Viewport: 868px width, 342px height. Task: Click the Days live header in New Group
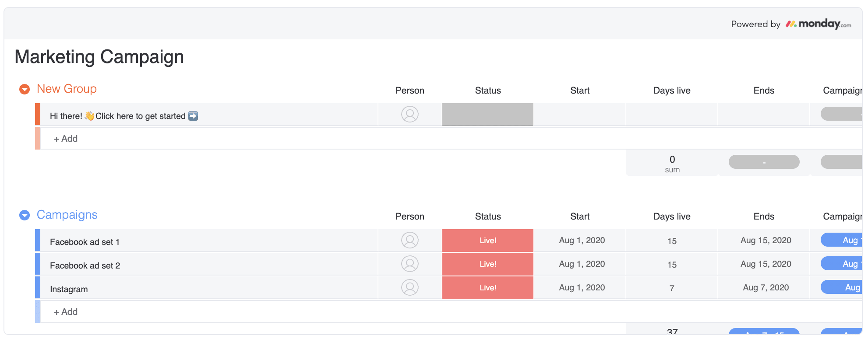(x=672, y=91)
